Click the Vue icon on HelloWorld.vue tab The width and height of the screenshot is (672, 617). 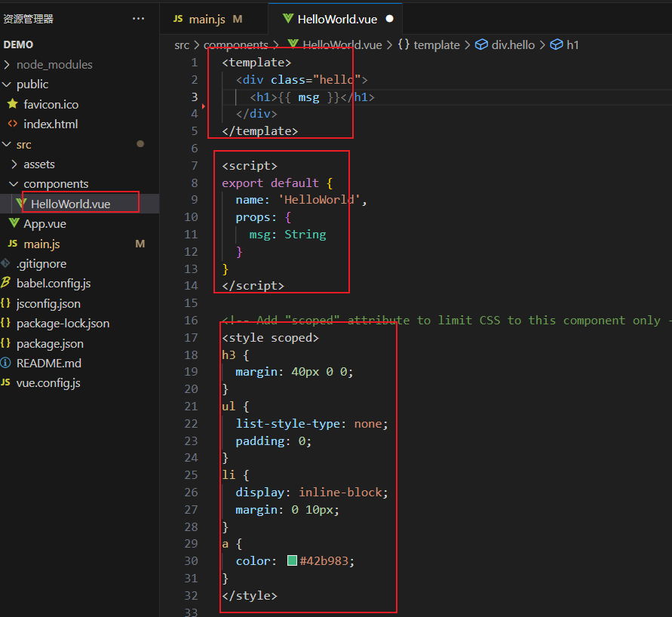click(x=288, y=18)
